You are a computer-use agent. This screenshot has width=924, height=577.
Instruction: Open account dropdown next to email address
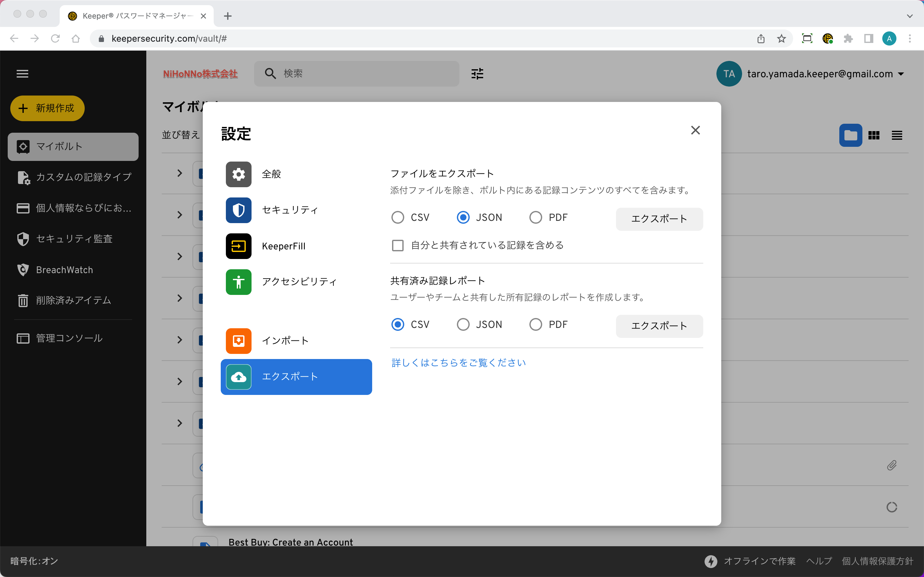coord(902,74)
